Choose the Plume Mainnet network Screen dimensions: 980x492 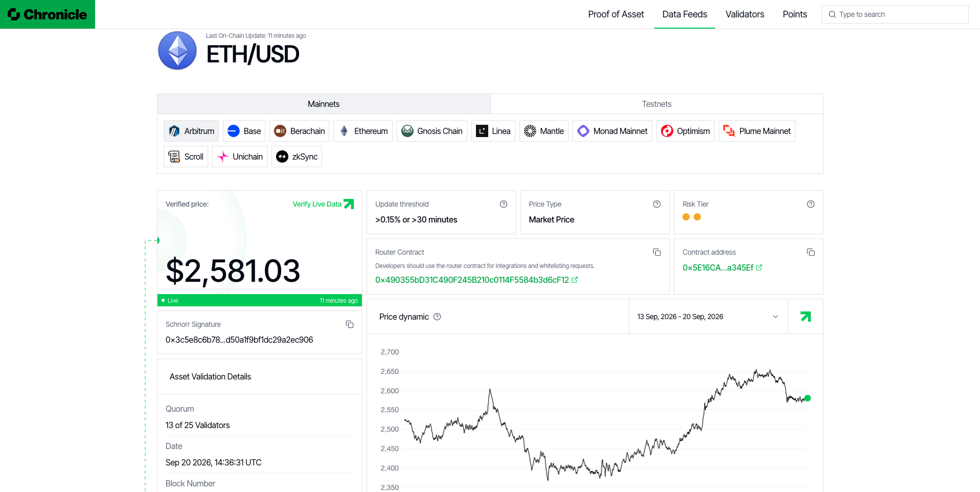pyautogui.click(x=757, y=131)
